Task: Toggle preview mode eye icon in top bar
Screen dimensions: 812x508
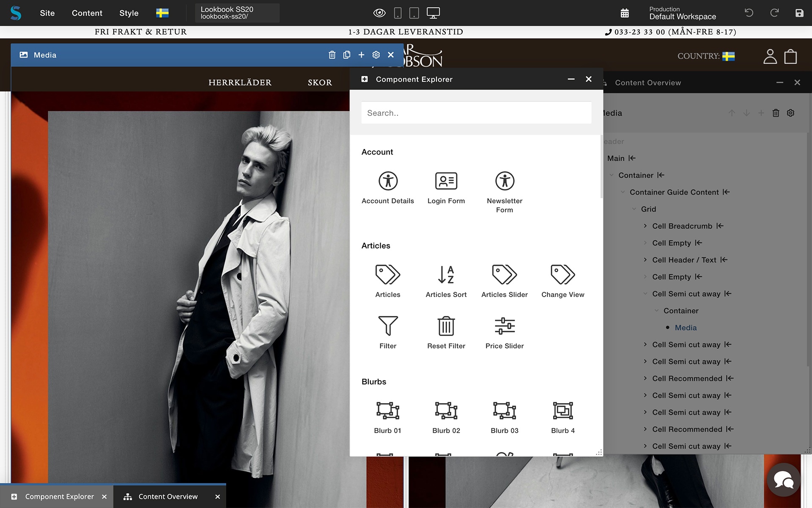Action: point(379,13)
